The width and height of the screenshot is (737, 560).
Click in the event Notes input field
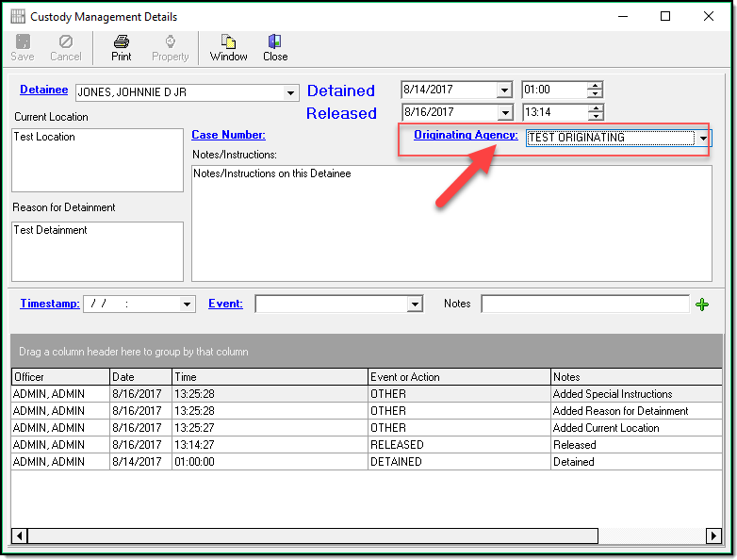pos(584,304)
